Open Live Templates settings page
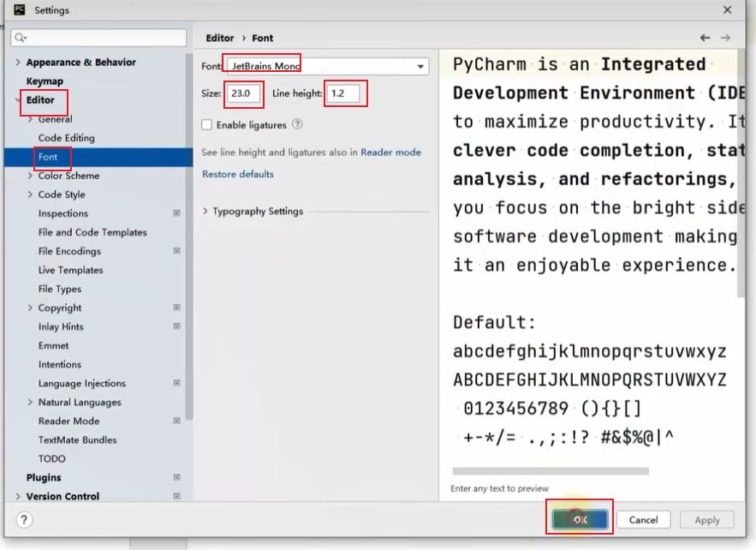Image resolution: width=756 pixels, height=550 pixels. coord(70,270)
